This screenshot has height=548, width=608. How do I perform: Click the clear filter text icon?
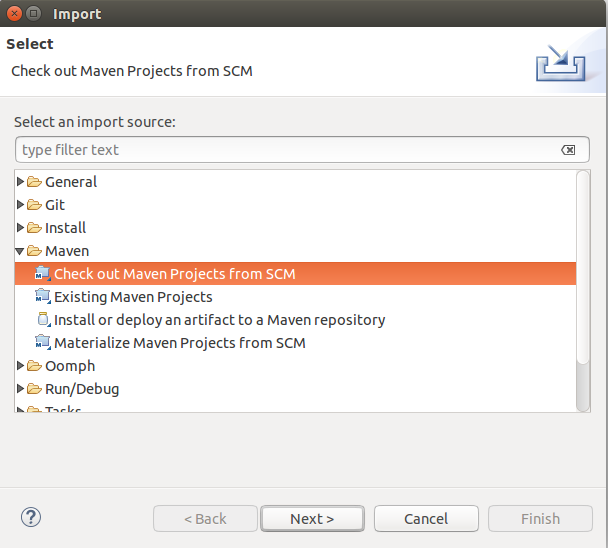[x=568, y=150]
